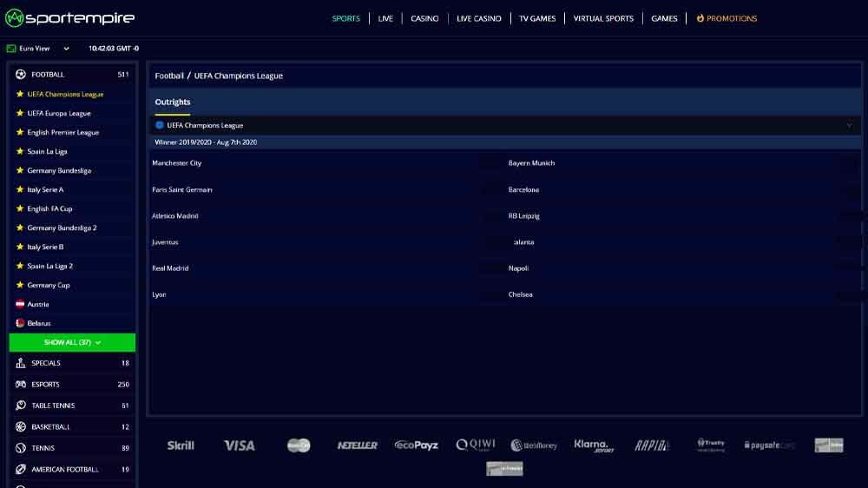Click the star beside English FA Cup
This screenshot has width=868, height=488.
tap(20, 208)
